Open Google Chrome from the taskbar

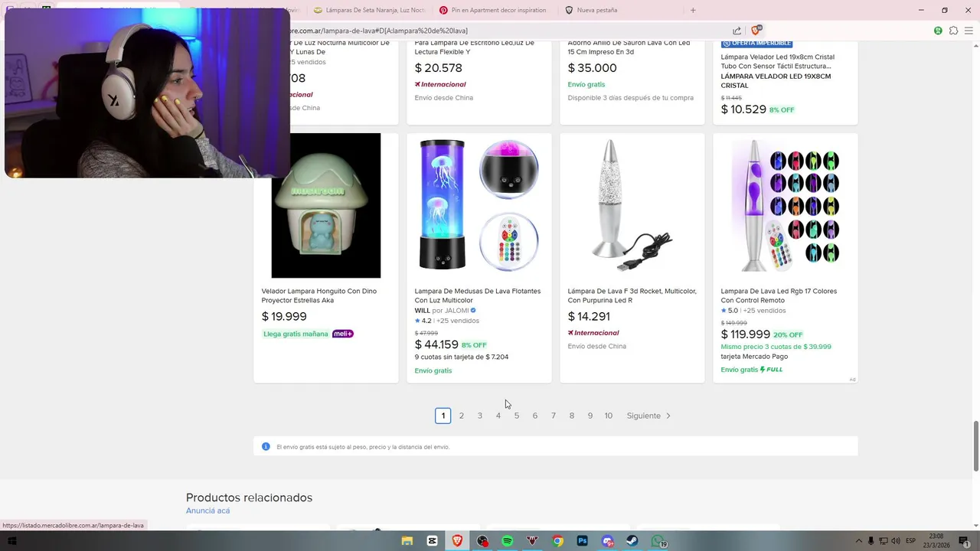[558, 541]
